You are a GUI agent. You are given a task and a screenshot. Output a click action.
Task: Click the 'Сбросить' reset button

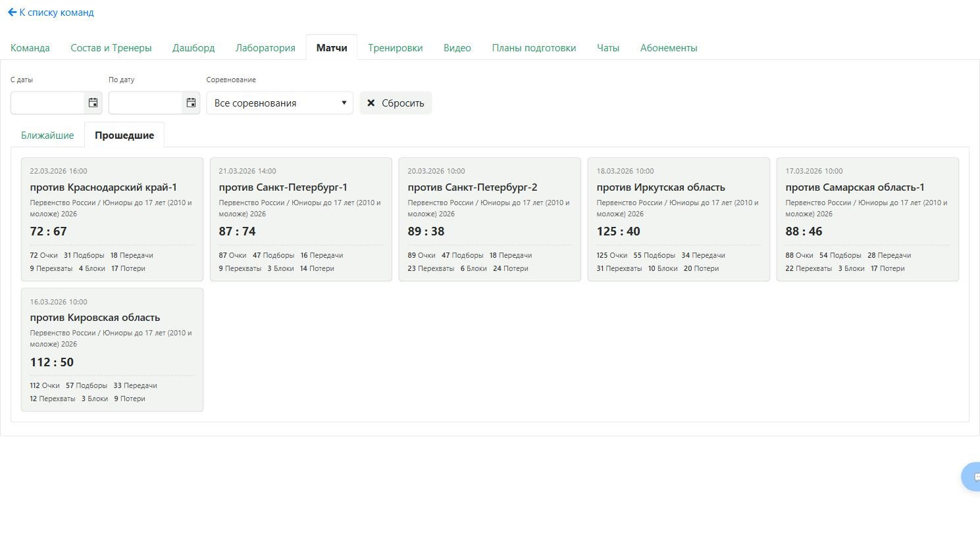click(x=396, y=103)
